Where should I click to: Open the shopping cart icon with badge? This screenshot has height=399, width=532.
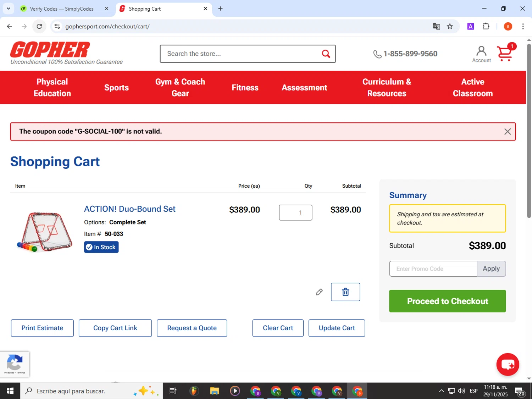click(x=506, y=53)
